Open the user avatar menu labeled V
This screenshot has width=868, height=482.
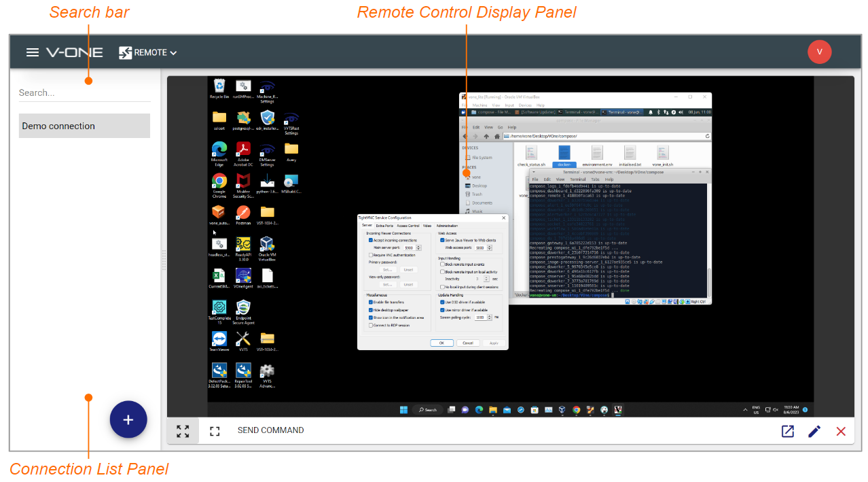click(819, 52)
